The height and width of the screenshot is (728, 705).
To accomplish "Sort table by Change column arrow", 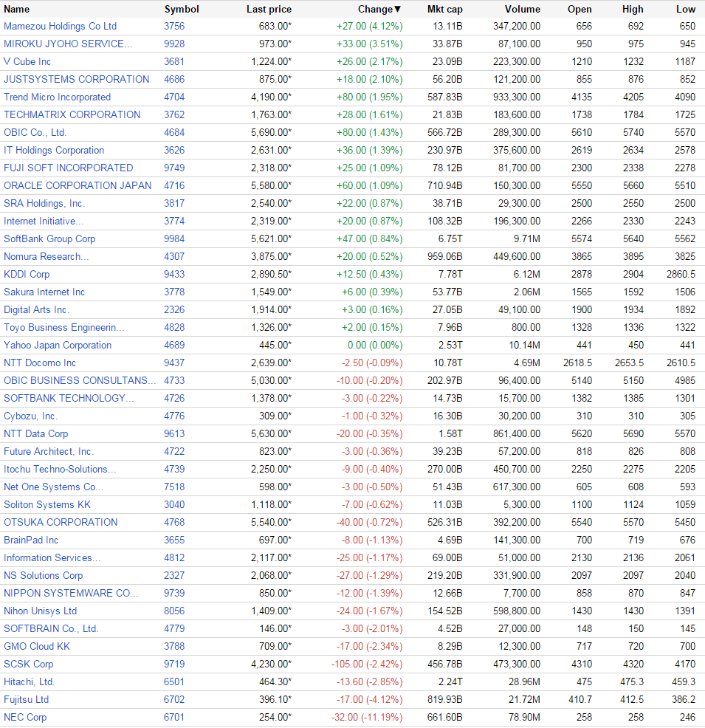I will tap(397, 10).
